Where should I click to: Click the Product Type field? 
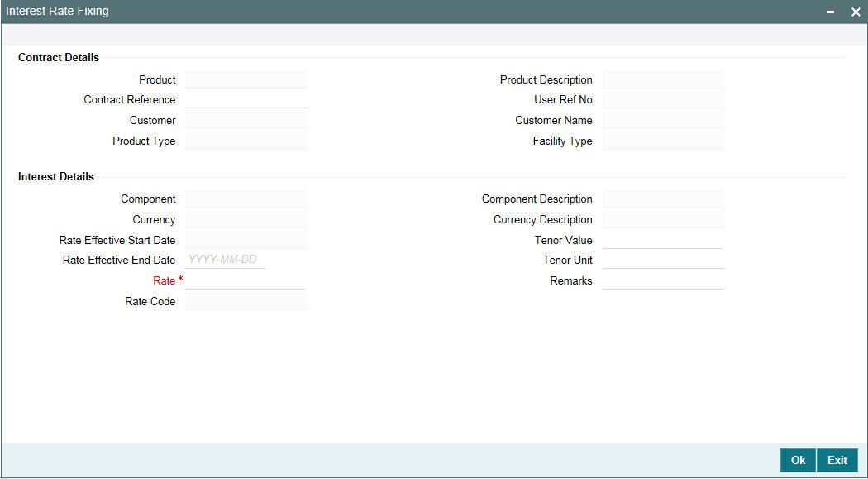(x=246, y=141)
